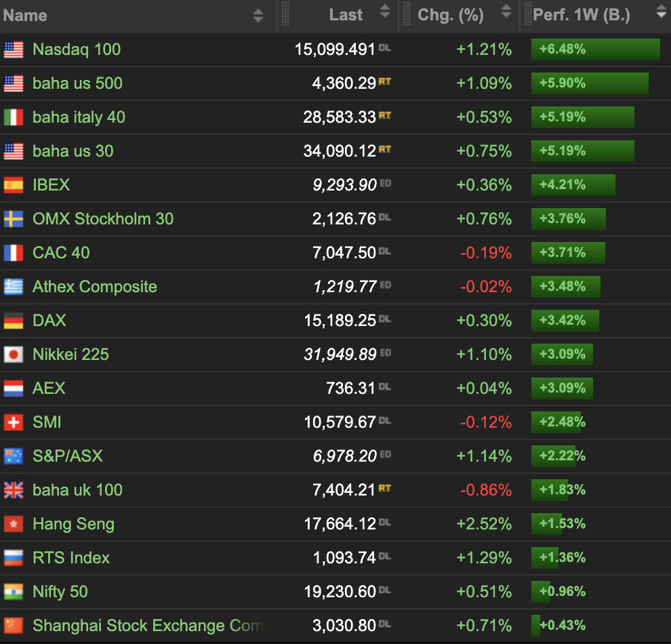Screen dimensions: 671x644
Task: Click the Last column header label
Action: [x=346, y=15]
